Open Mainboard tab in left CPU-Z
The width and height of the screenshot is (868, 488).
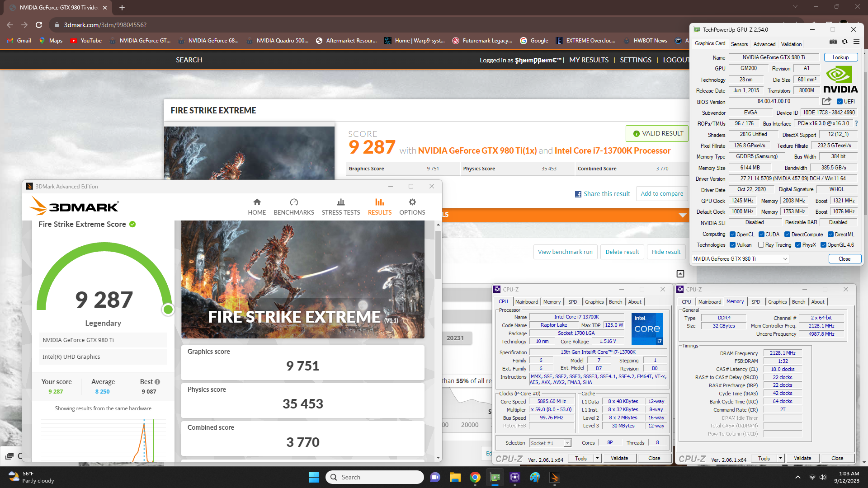(x=527, y=302)
